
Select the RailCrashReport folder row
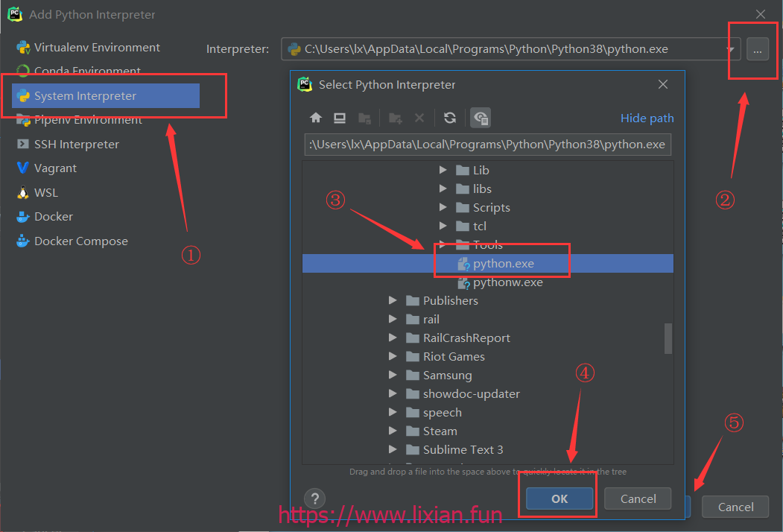pyautogui.click(x=487, y=338)
